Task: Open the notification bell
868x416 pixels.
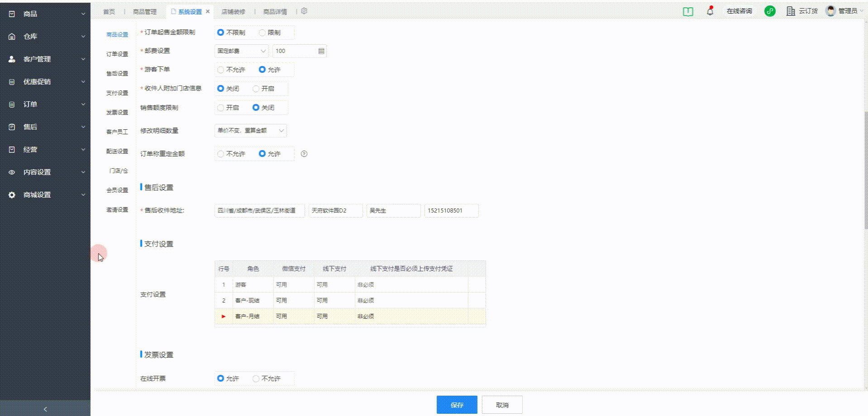Action: point(710,11)
